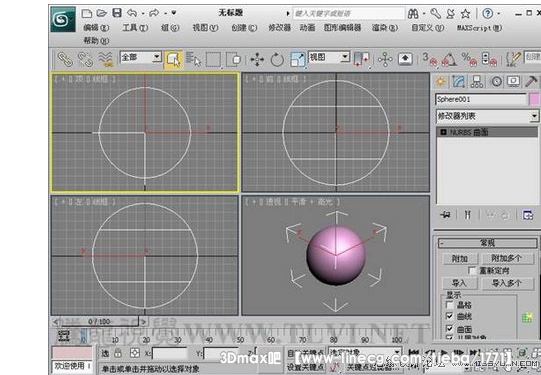Click the Use Pivot Point Center icon
The image size is (541, 375).
click(362, 59)
